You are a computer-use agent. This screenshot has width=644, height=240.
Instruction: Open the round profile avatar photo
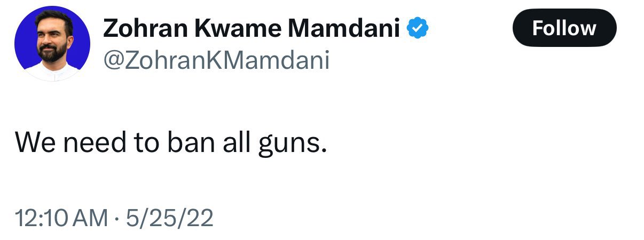(52, 44)
